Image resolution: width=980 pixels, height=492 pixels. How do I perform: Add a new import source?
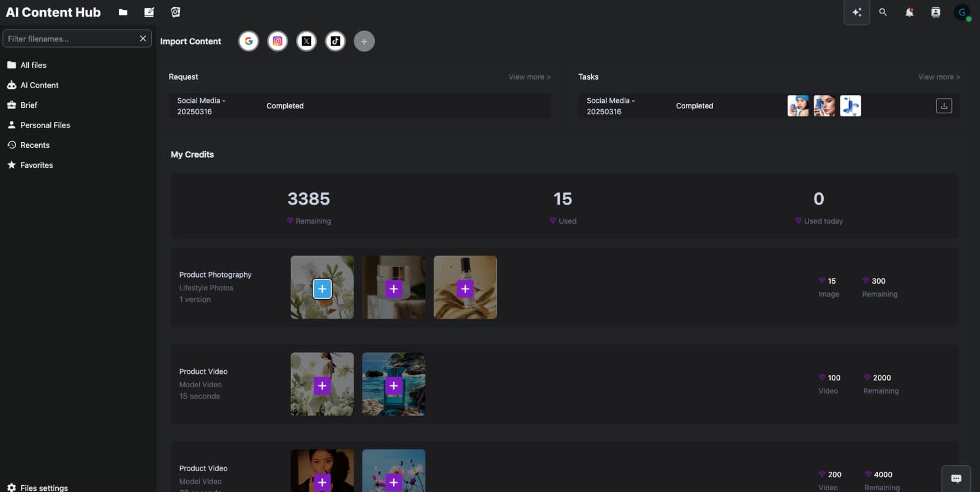(364, 41)
